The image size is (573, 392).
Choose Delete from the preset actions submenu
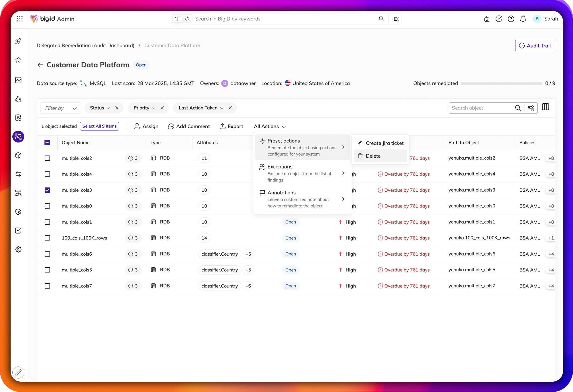click(x=373, y=156)
